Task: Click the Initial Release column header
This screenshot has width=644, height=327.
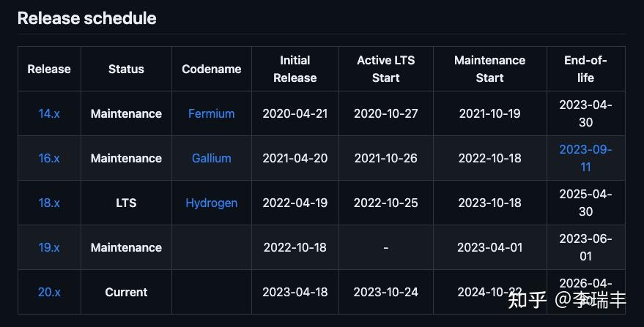Action: coord(295,69)
